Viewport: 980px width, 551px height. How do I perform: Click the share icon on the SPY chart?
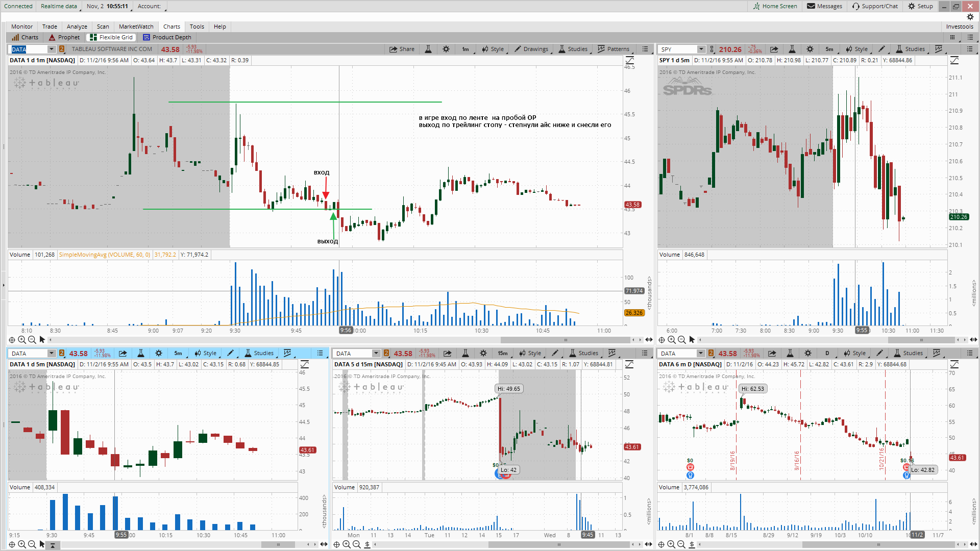pyautogui.click(x=774, y=49)
